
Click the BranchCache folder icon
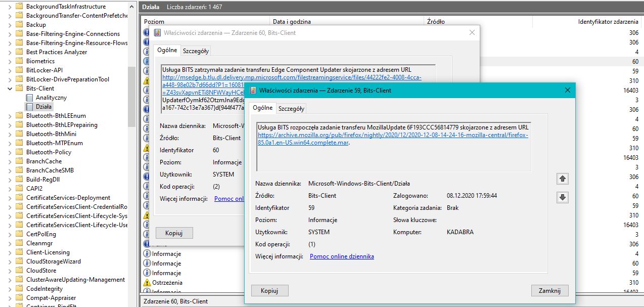pos(19,161)
